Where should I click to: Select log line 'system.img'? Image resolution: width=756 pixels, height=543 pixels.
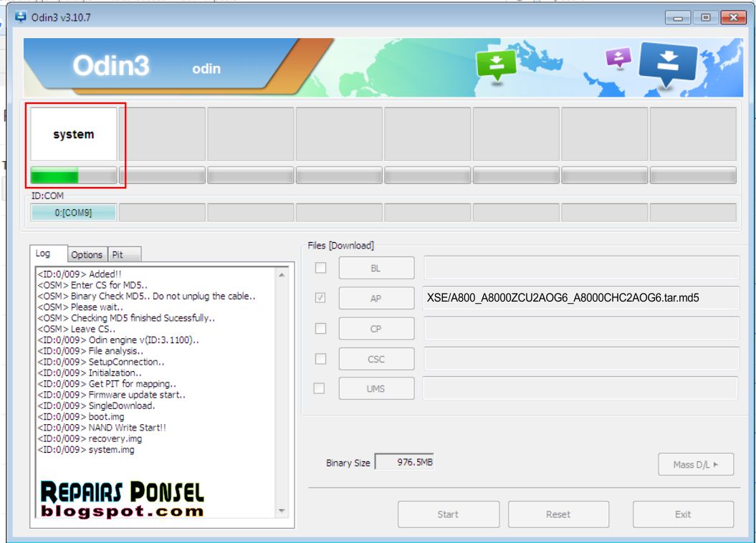(86, 450)
